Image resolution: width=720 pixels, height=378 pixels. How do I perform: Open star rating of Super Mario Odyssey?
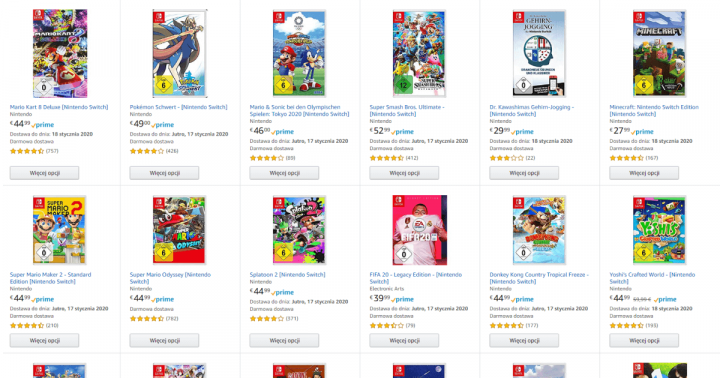tap(146, 318)
